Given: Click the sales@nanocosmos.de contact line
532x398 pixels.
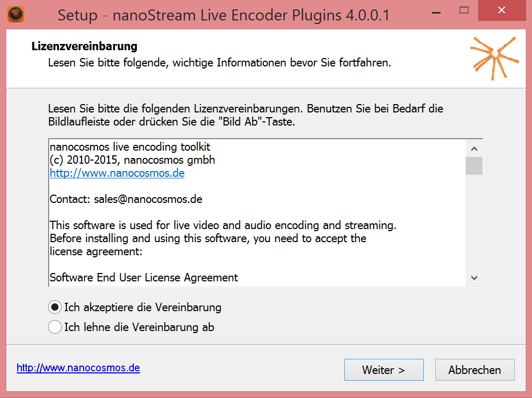Looking at the screenshot, I should (x=126, y=199).
